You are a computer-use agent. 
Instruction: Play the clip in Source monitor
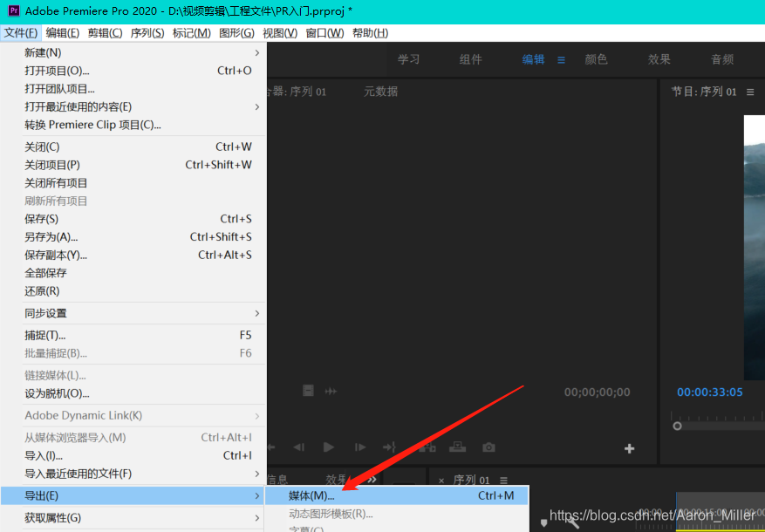pos(328,447)
